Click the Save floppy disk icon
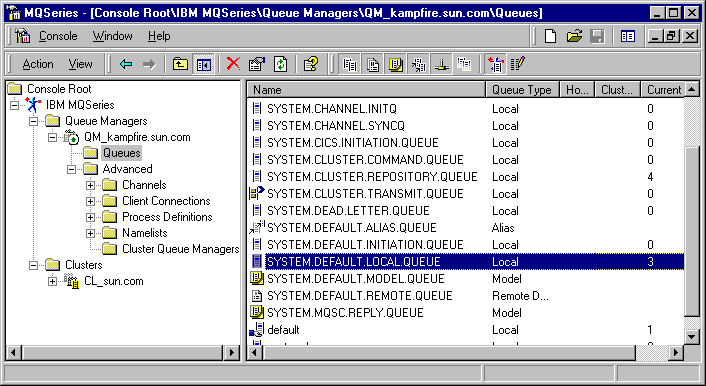Viewport: 706px width, 386px height. pos(597,36)
